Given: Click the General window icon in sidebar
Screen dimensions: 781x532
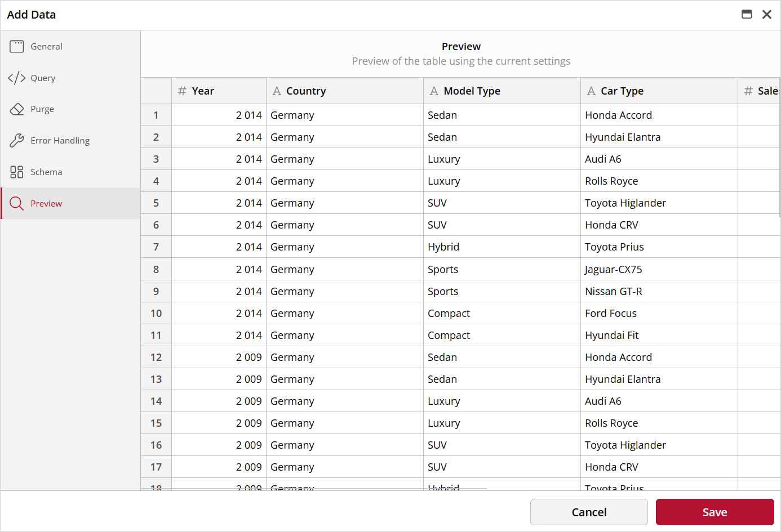Looking at the screenshot, I should (17, 46).
